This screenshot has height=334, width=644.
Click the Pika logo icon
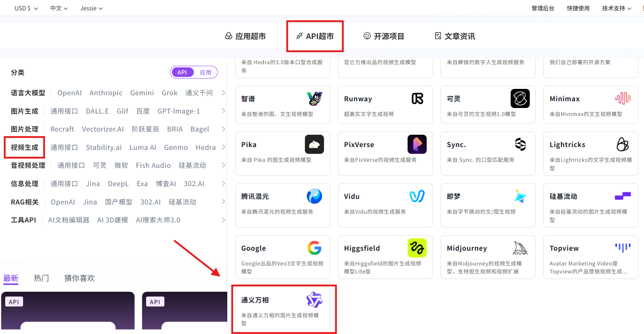pos(314,144)
